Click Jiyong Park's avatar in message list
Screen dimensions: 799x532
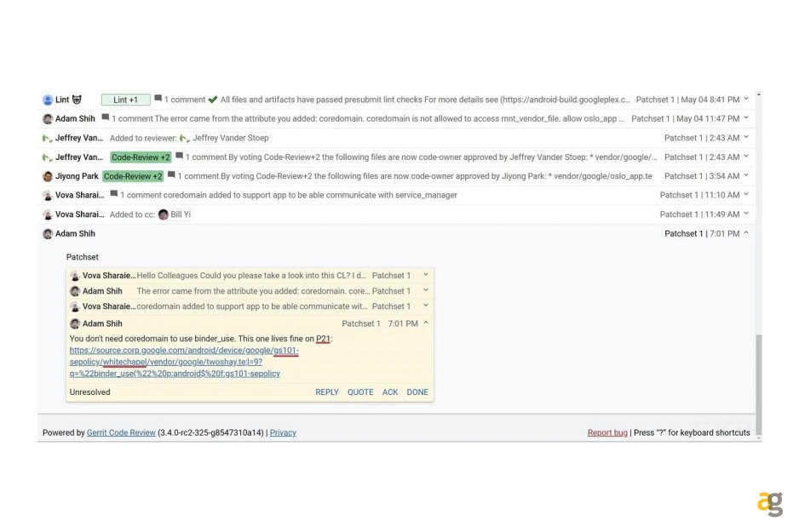[x=48, y=176]
